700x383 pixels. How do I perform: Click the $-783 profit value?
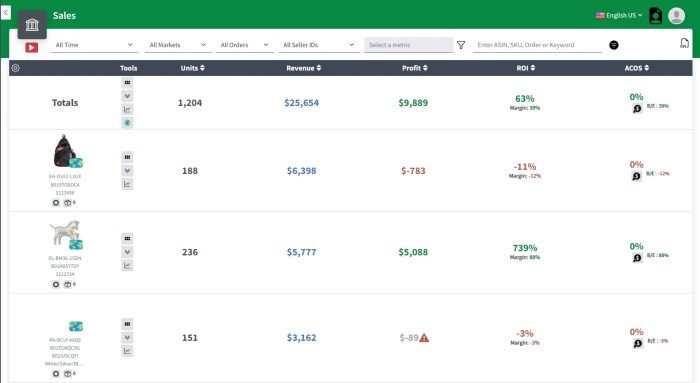pyautogui.click(x=413, y=171)
